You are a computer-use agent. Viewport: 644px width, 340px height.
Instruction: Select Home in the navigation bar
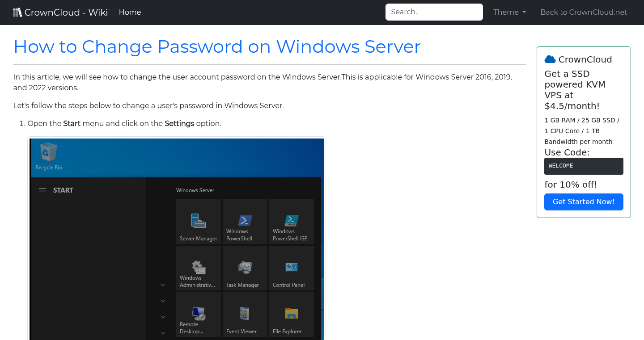coord(130,12)
